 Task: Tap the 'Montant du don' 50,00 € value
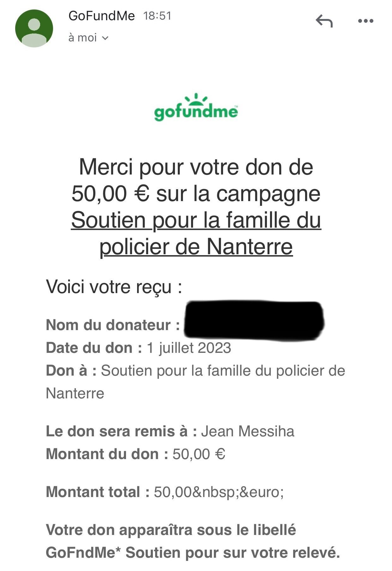[199, 454]
